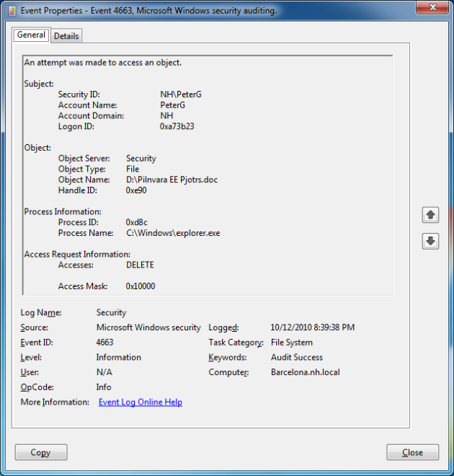This screenshot has height=476, width=454.
Task: Click the User value N/A
Action: 104,372
